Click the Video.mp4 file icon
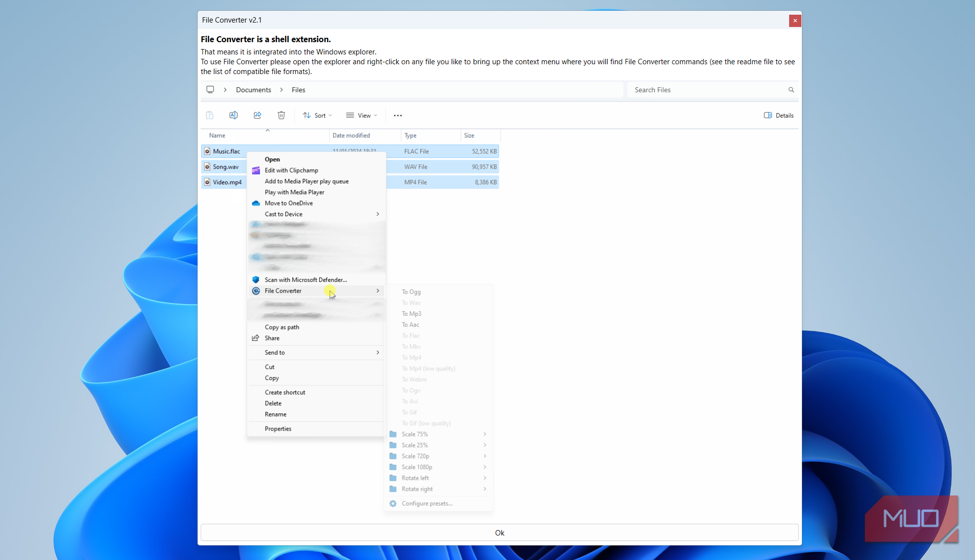975x560 pixels. coord(207,182)
